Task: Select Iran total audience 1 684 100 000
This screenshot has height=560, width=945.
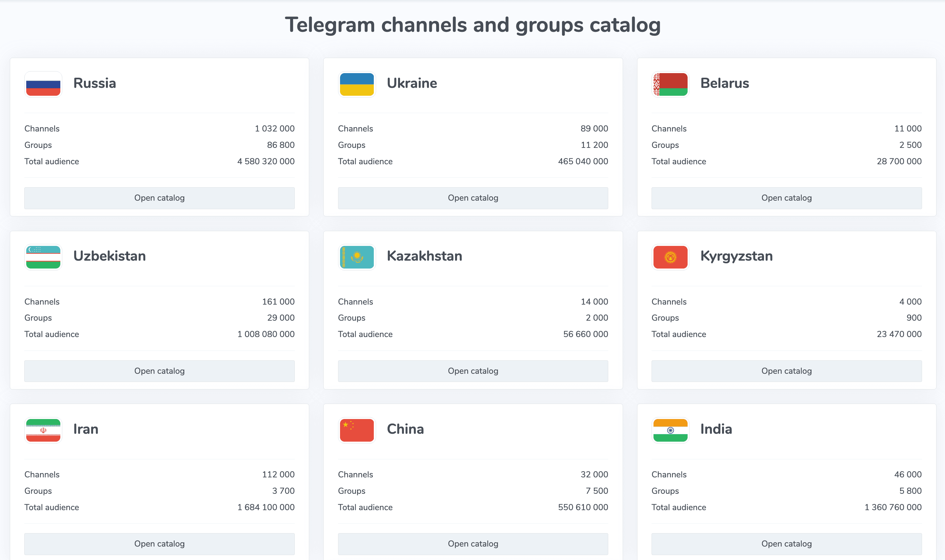Action: point(266,508)
